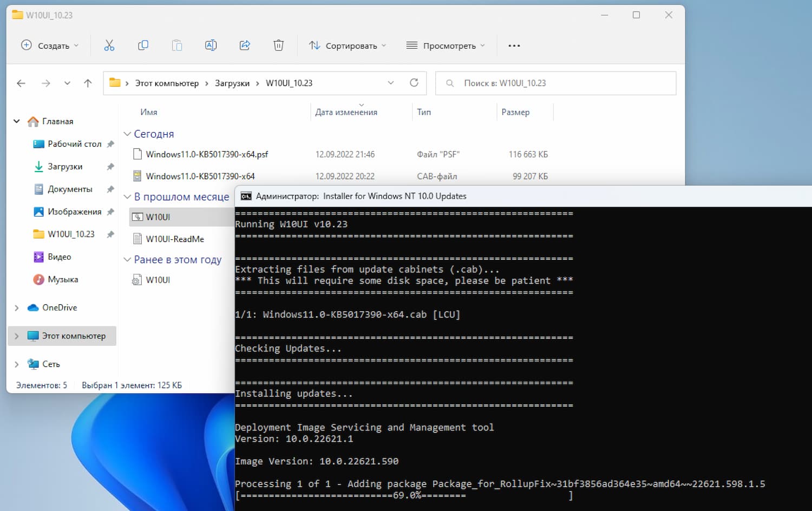The image size is (812, 511).
Task: Click the W10UI-ReadMe text file icon
Action: [x=137, y=239]
